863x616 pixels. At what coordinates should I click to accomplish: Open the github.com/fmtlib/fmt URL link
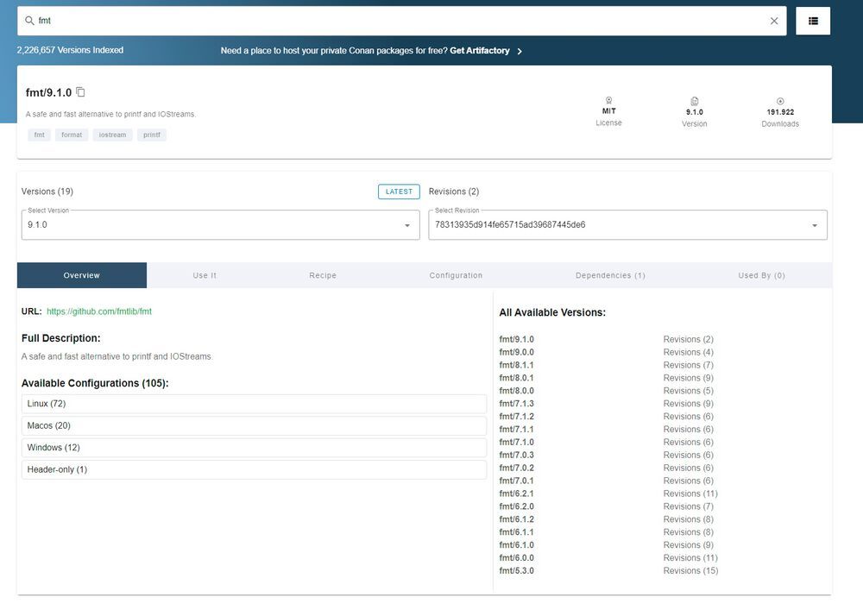99,311
